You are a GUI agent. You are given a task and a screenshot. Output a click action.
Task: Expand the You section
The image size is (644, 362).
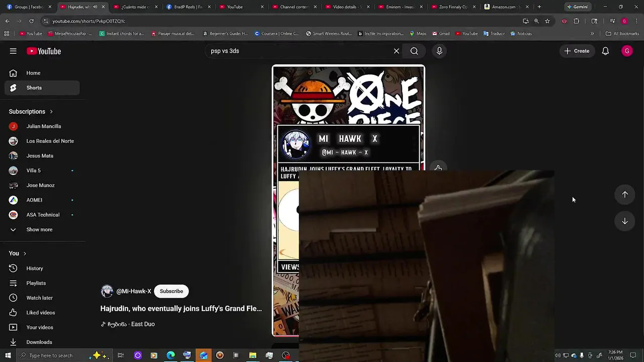[x=18, y=253]
